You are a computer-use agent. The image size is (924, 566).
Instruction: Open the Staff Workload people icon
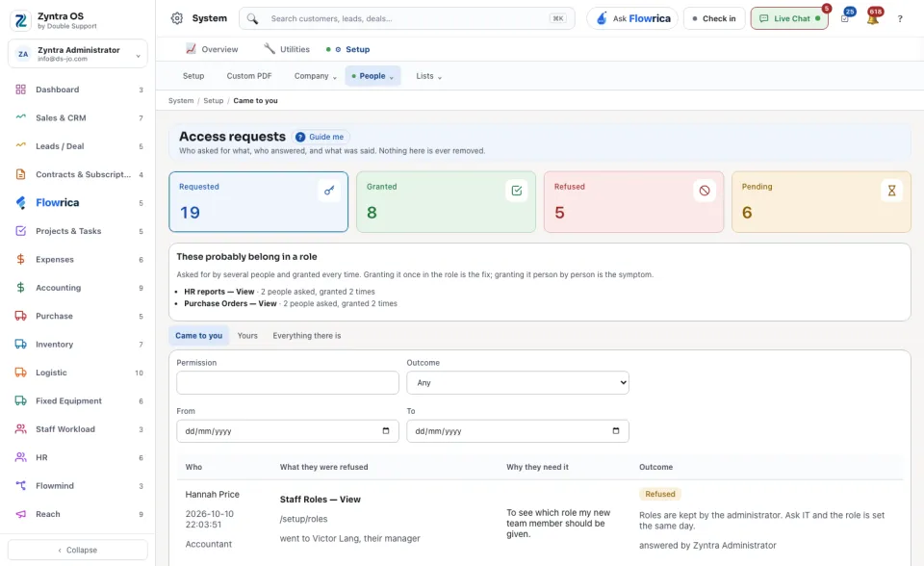coord(20,428)
